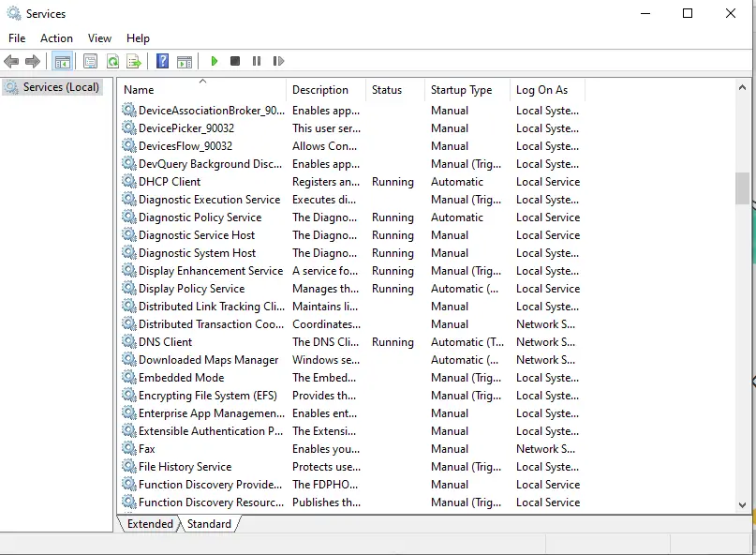The height and width of the screenshot is (555, 756).
Task: Click the green Start Service icon
Action: click(x=215, y=61)
